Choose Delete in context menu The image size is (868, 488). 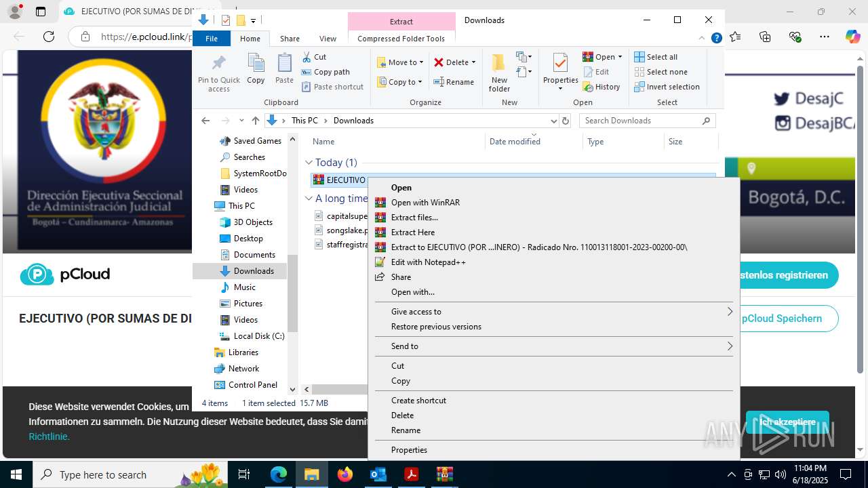point(554,415)
